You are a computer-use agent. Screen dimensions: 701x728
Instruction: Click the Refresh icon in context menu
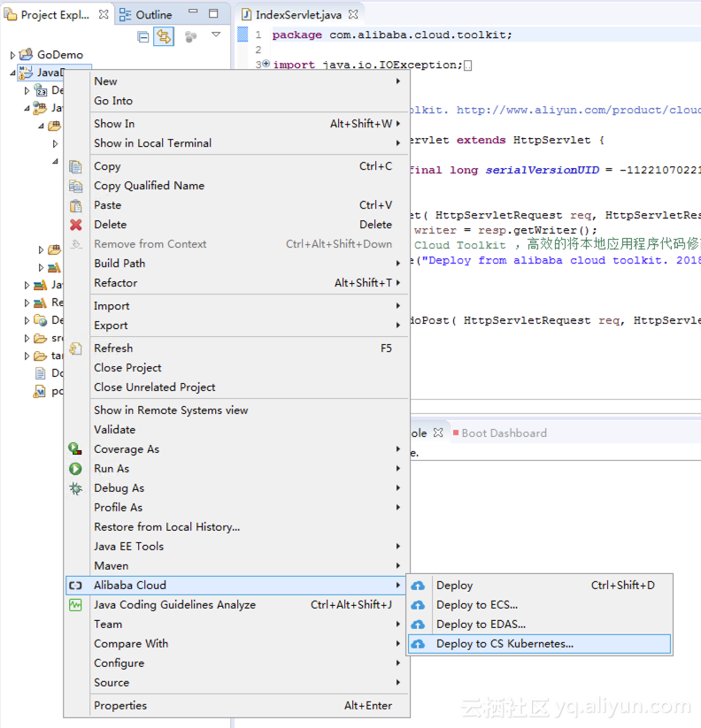[76, 349]
